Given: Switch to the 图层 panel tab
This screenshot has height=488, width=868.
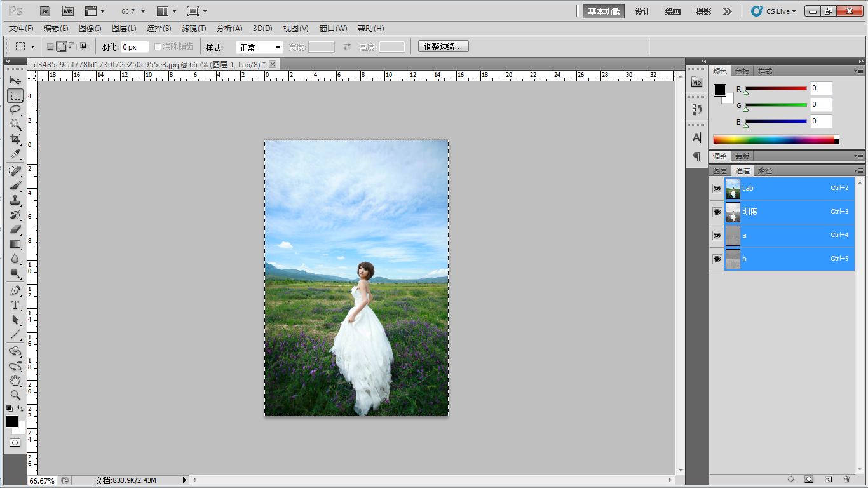Looking at the screenshot, I should (720, 171).
